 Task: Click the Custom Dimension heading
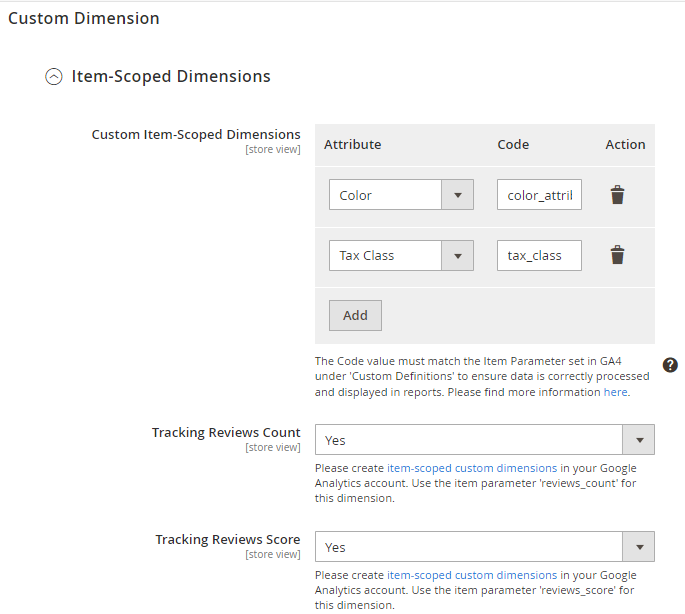84,18
